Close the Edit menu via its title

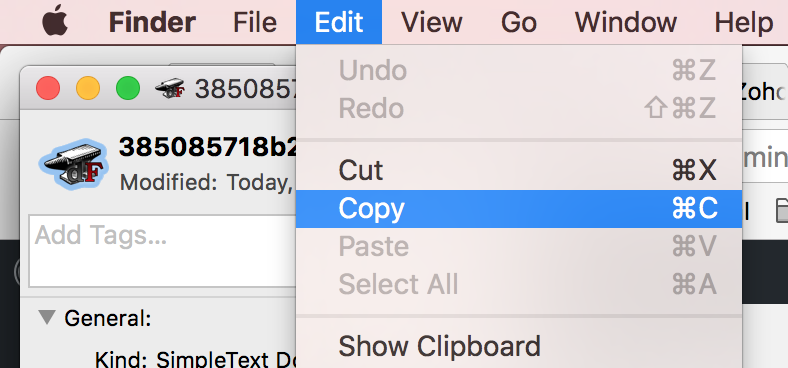(x=339, y=22)
